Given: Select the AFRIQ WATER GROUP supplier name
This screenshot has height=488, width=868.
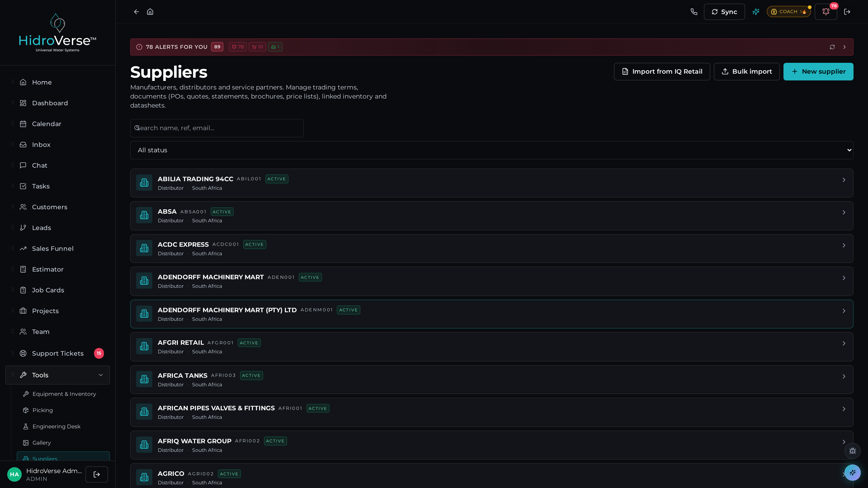Looking at the screenshot, I should pos(194,441).
